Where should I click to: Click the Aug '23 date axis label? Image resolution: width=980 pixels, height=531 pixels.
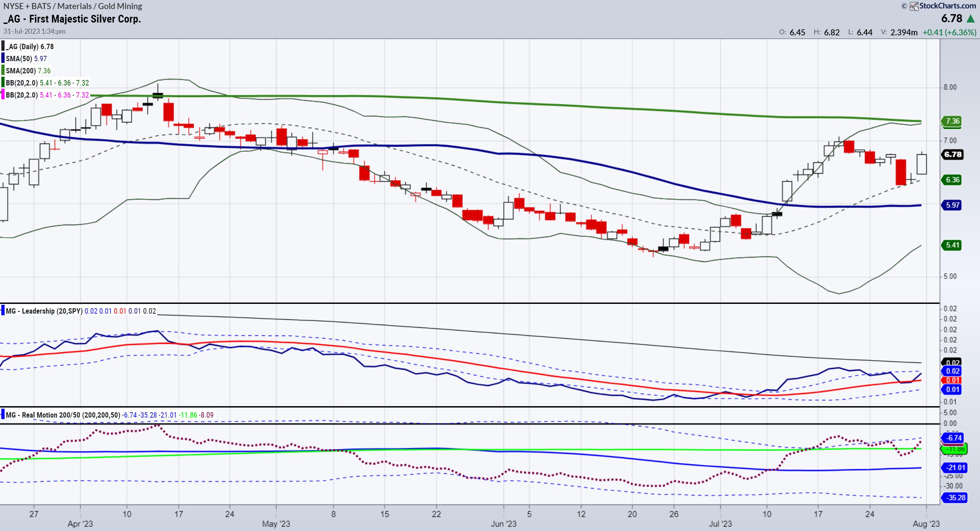click(x=926, y=524)
